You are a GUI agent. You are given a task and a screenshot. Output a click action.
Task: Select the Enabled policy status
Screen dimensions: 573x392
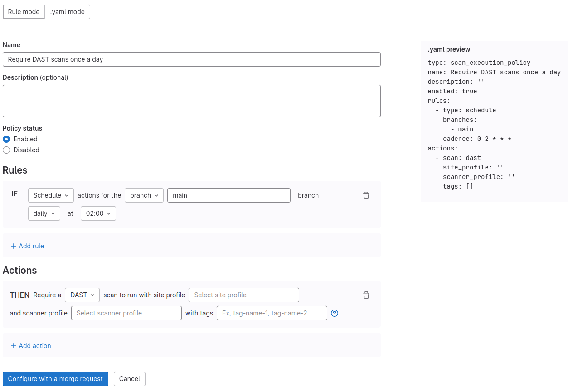point(6,139)
